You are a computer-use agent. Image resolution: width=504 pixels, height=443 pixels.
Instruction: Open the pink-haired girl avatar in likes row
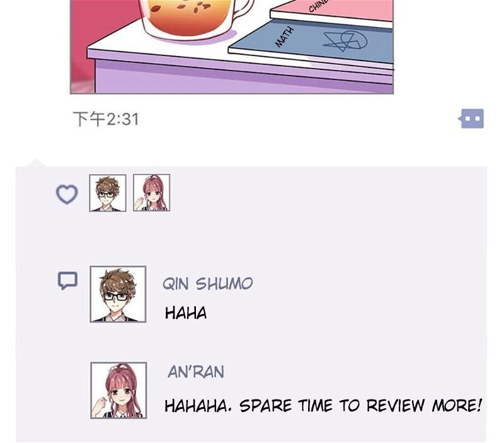pyautogui.click(x=151, y=193)
